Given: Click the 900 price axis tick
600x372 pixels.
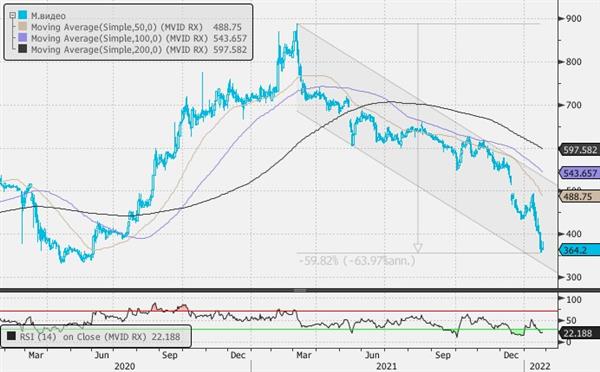Looking at the screenshot, I should pos(573,18).
